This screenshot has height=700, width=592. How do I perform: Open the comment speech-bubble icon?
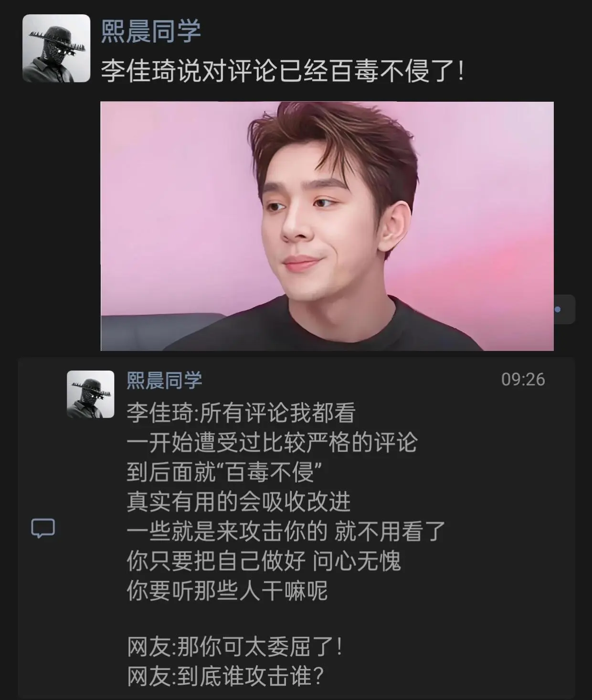(x=43, y=528)
